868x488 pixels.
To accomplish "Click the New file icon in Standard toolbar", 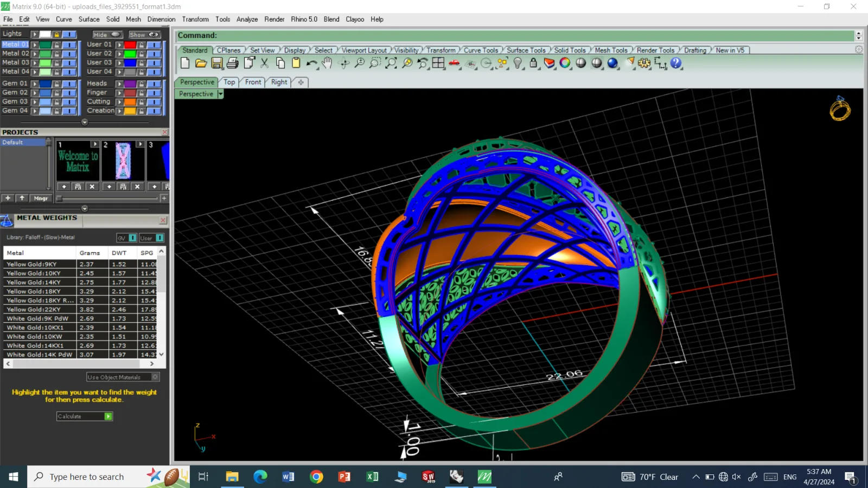I will (185, 63).
